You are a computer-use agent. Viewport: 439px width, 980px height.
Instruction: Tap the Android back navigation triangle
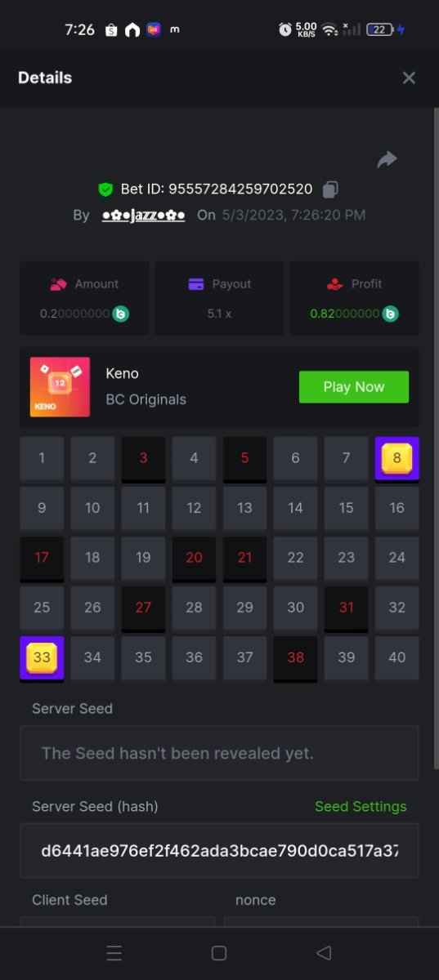point(324,953)
